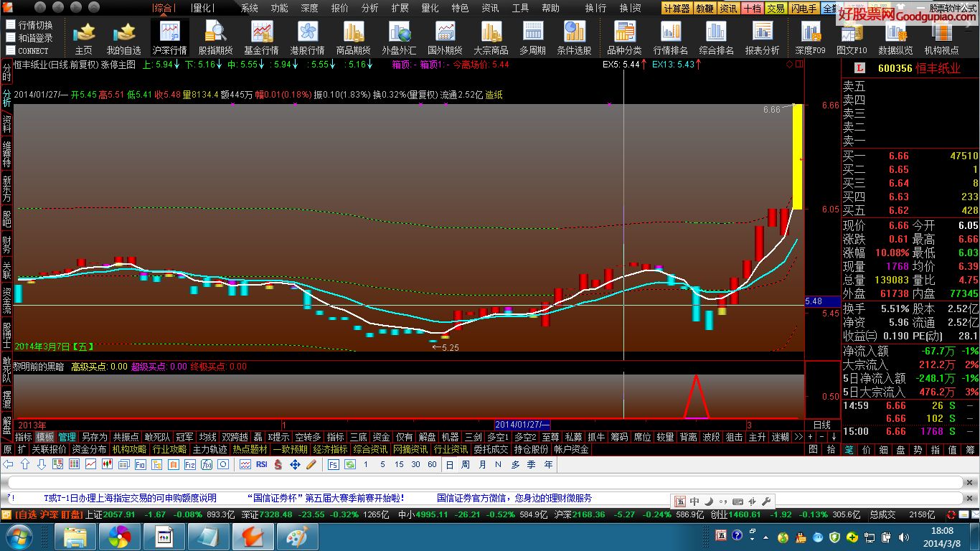This screenshot has width=980, height=551.
Task: Select the 日 daily period toggle
Action: point(450,465)
